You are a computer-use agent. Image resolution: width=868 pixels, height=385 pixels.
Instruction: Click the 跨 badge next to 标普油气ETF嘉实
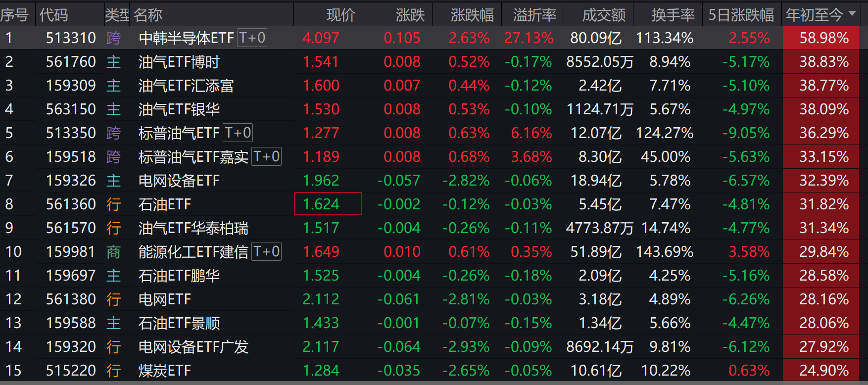coord(114,156)
